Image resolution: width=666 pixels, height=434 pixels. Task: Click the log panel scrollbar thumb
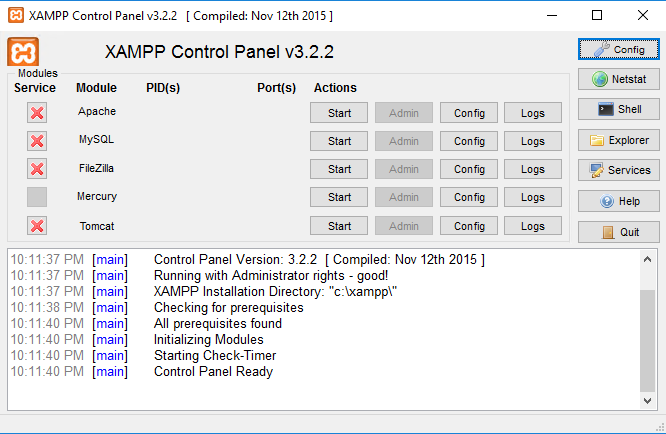pyautogui.click(x=647, y=341)
